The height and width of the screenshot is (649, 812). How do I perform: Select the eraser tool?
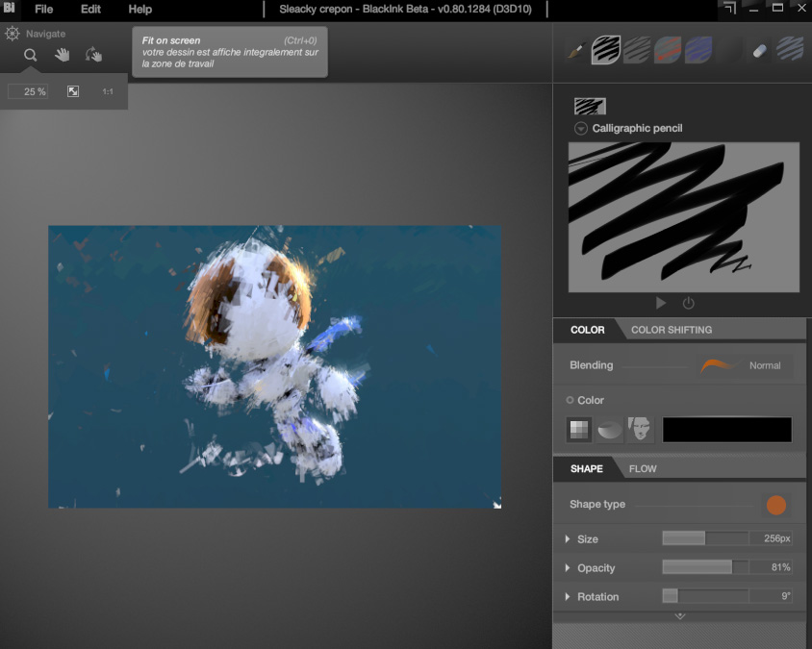(x=759, y=51)
